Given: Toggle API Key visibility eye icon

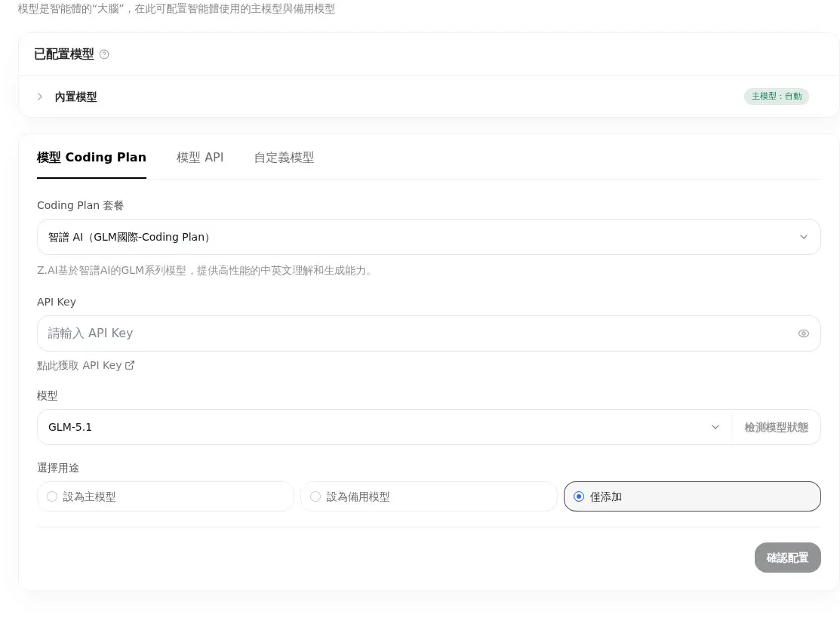Looking at the screenshot, I should click(804, 333).
